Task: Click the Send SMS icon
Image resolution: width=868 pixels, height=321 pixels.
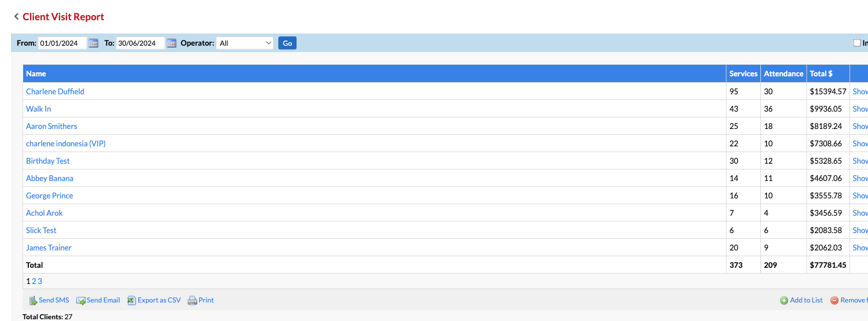Action: (x=34, y=301)
